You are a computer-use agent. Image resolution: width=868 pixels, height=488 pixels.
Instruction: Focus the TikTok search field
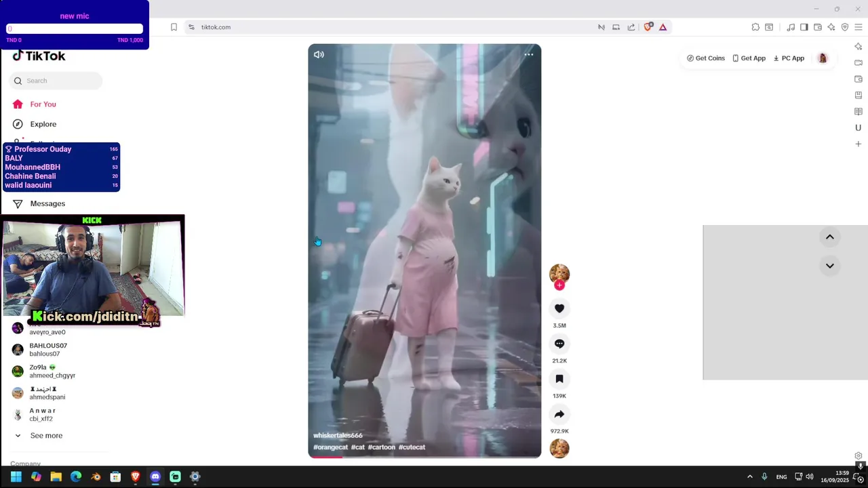[x=56, y=81]
